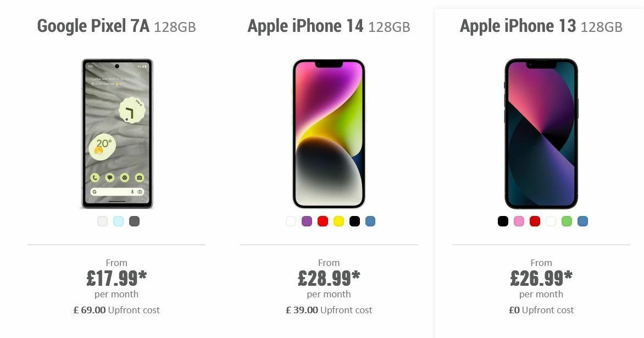Choose the yellow iPhone 14 color swatch
644x338 pixels.
pyautogui.click(x=340, y=221)
